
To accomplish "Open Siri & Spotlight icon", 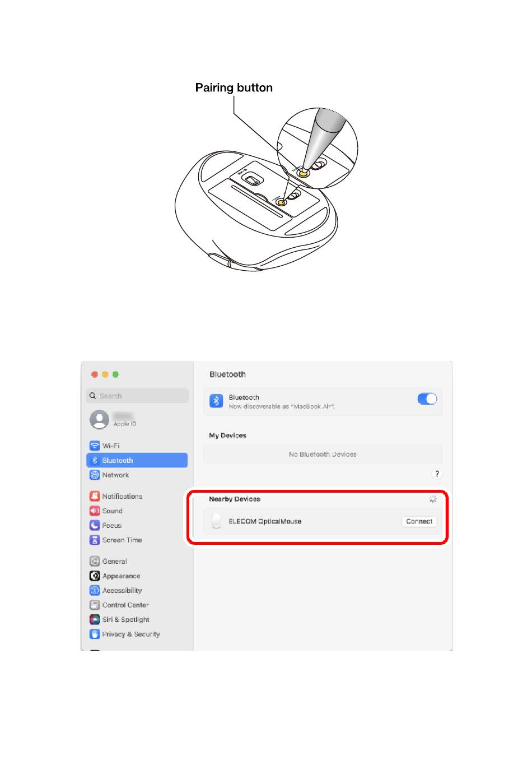I will pyautogui.click(x=95, y=619).
